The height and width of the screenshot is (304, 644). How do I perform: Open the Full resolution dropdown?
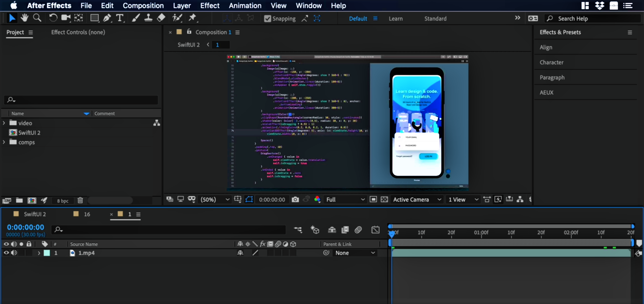pyautogui.click(x=345, y=200)
